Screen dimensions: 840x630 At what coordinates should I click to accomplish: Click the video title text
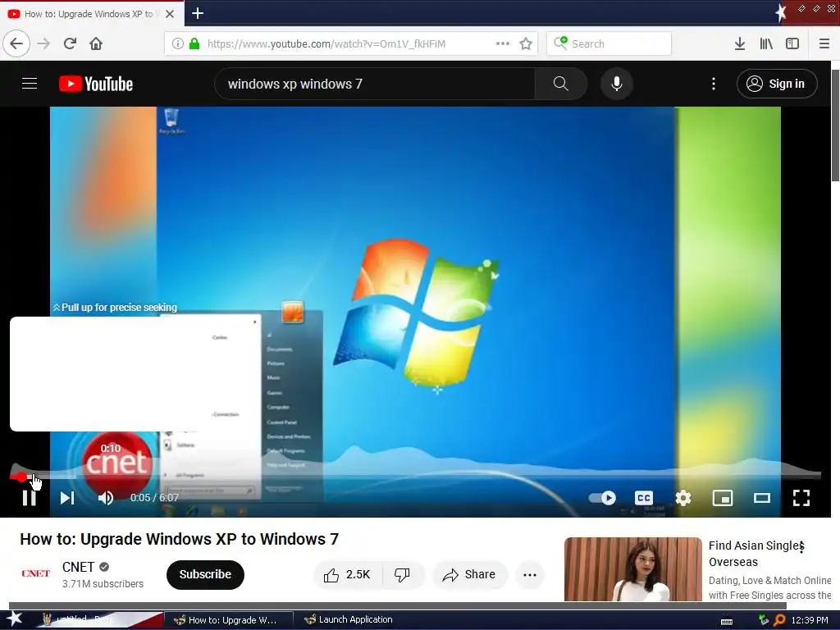coord(180,539)
